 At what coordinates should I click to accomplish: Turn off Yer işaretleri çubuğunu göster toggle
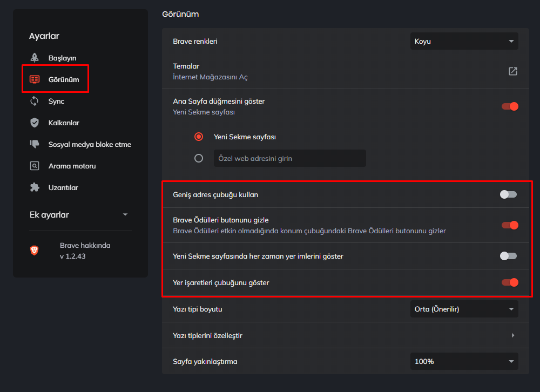(x=510, y=282)
